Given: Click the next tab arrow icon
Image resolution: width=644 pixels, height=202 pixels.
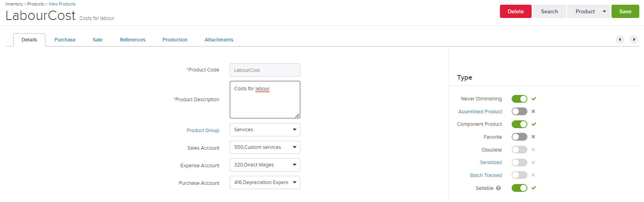Looking at the screenshot, I should click(x=634, y=39).
